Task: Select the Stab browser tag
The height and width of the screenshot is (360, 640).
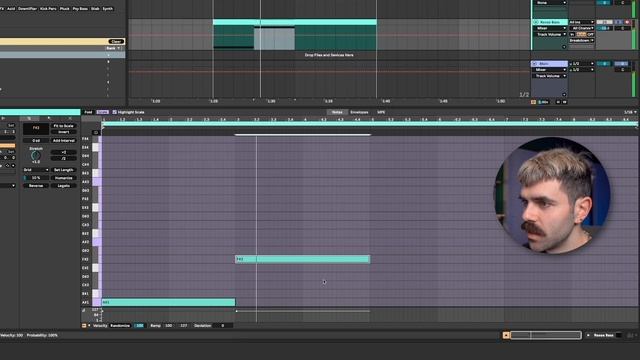Action: [x=95, y=9]
